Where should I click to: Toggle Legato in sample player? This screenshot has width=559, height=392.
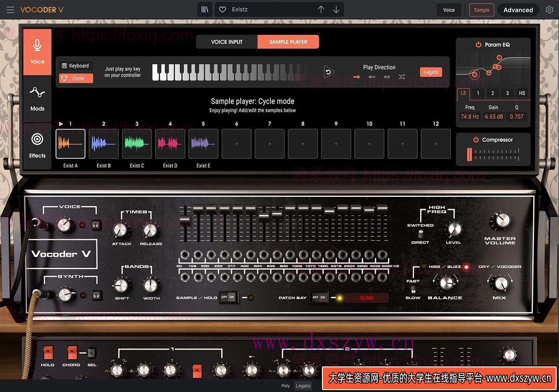tap(431, 72)
